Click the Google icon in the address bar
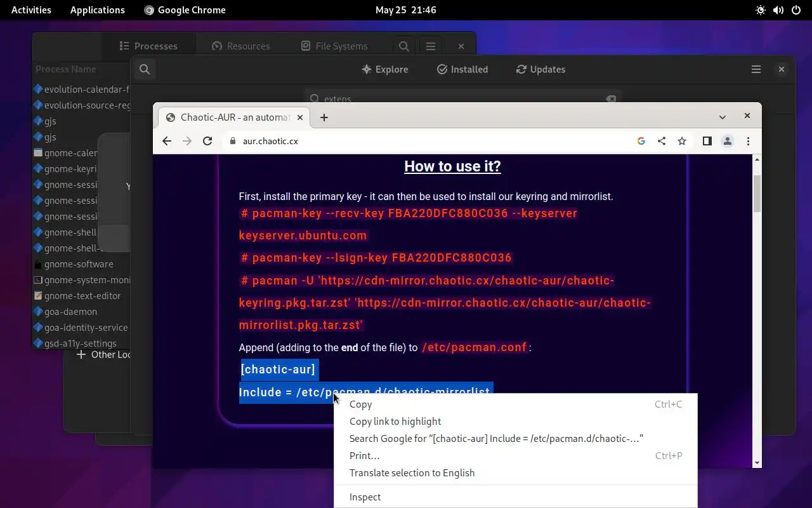The height and width of the screenshot is (508, 812). click(641, 141)
